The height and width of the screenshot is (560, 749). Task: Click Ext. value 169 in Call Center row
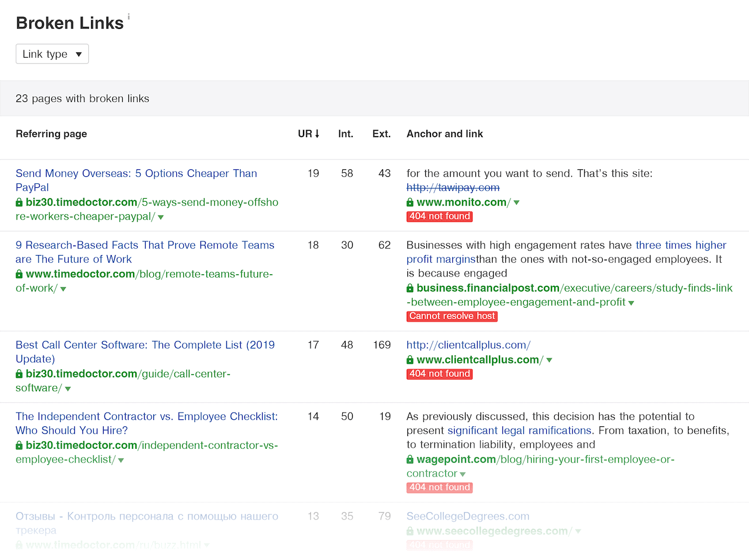coord(382,345)
